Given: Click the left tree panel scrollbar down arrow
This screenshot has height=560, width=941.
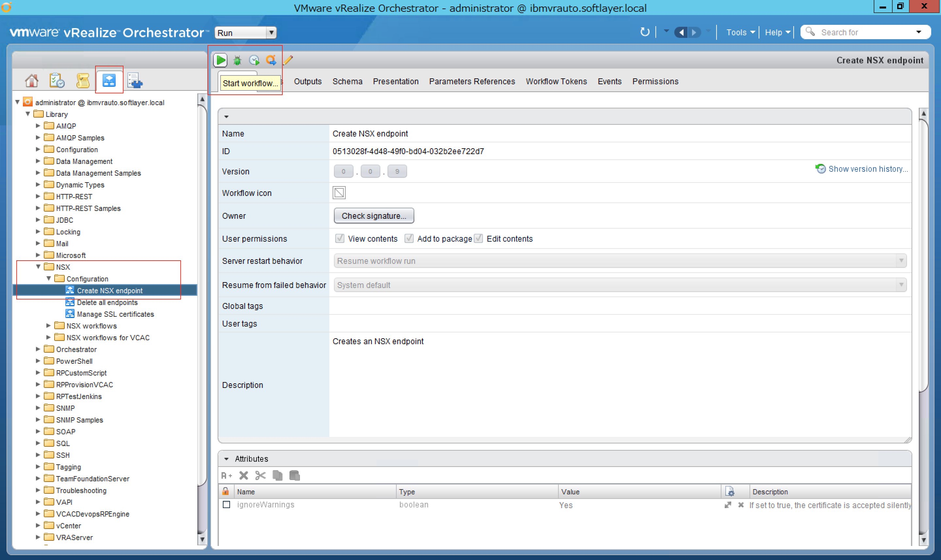Looking at the screenshot, I should tap(202, 539).
